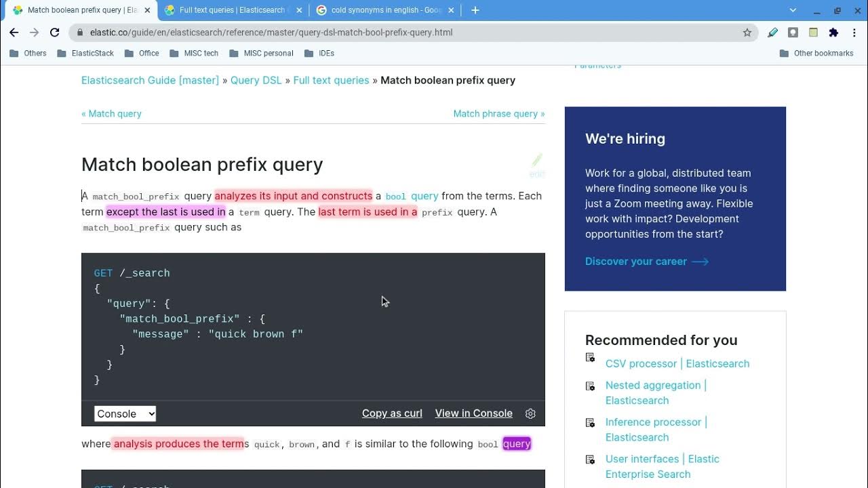Open Inference processor | Elasticsearch recommendation
Viewport: 868px width, 488px height.
click(656, 429)
